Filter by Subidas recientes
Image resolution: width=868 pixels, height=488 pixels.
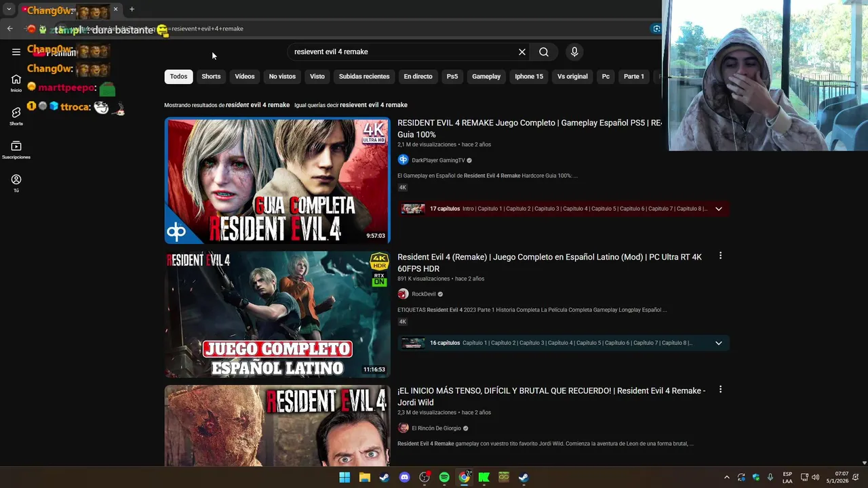(x=364, y=77)
